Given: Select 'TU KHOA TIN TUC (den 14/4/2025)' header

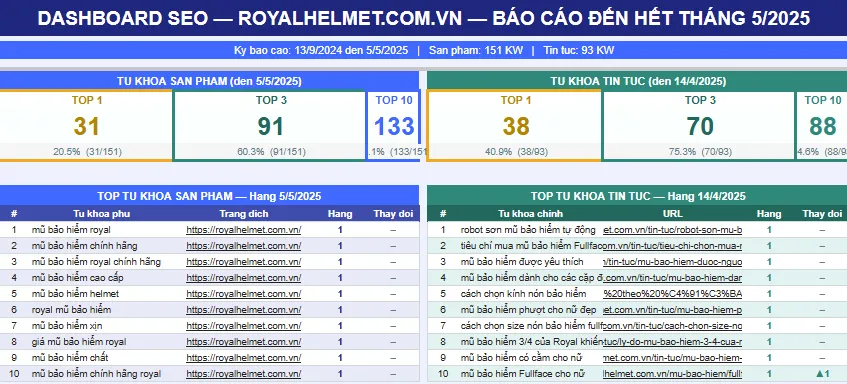Looking at the screenshot, I should 637,81.
